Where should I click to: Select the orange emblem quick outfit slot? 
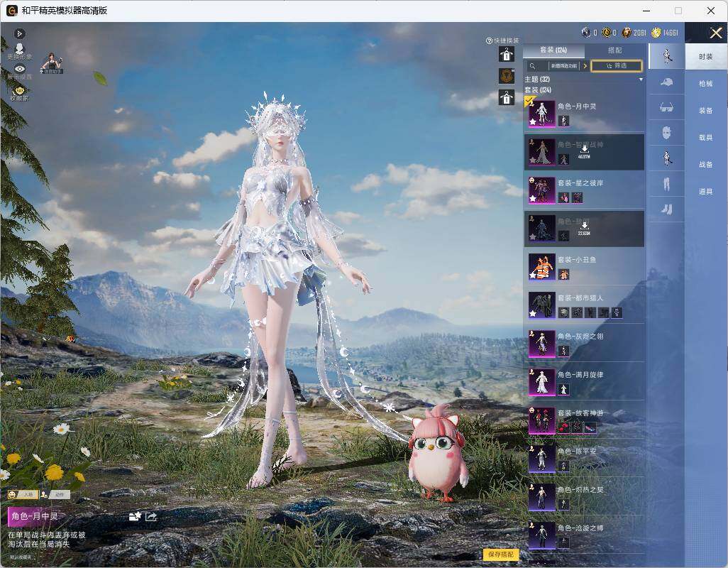pyautogui.click(x=507, y=76)
